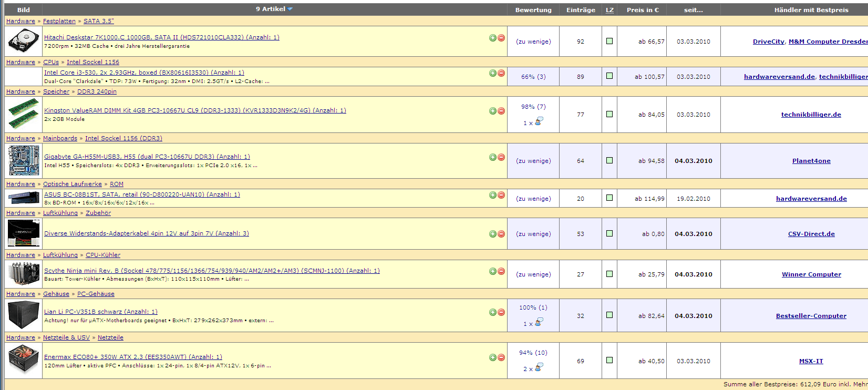
Task: Tick the LZ checkbox for Hitachi Deskstar
Action: click(609, 41)
